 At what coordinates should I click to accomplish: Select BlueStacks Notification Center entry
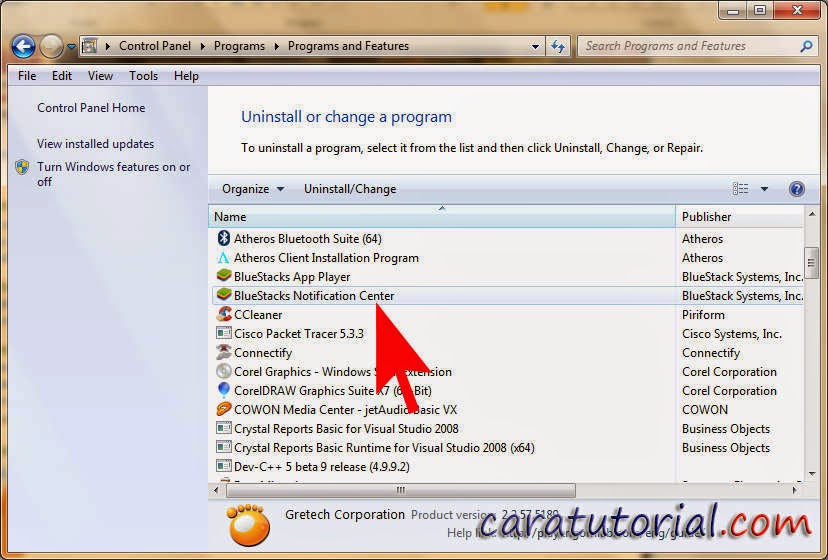pos(314,296)
